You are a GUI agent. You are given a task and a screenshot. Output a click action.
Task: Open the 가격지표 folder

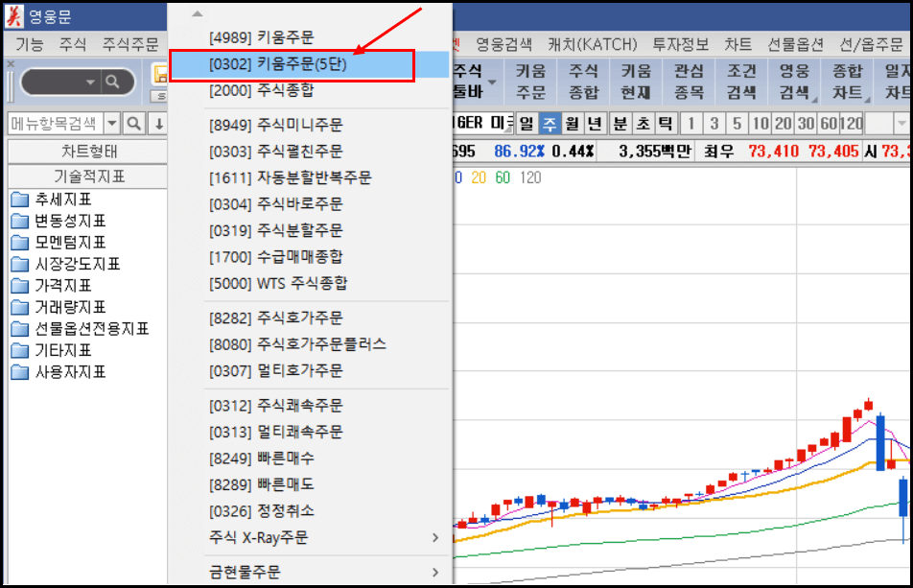point(51,286)
